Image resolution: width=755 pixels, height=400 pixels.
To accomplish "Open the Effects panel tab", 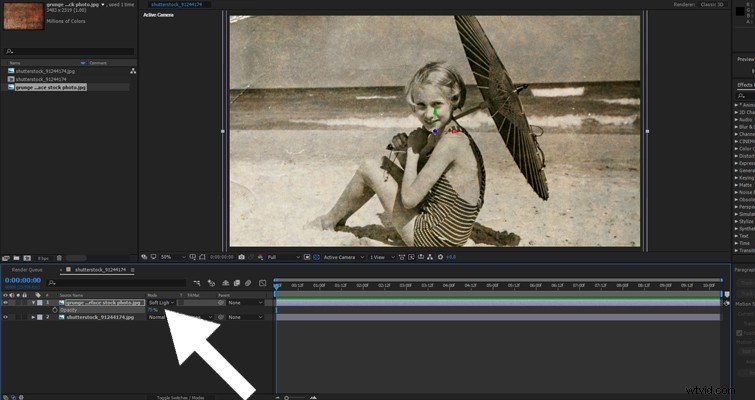I will pyautogui.click(x=746, y=85).
